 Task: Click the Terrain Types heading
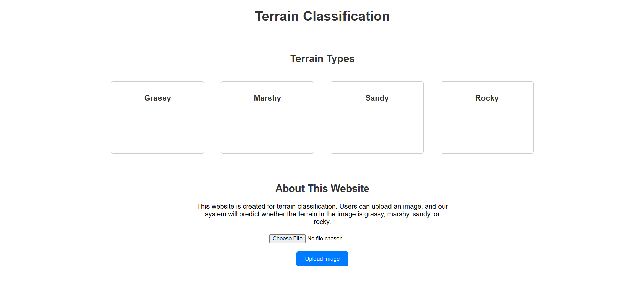coord(322,58)
